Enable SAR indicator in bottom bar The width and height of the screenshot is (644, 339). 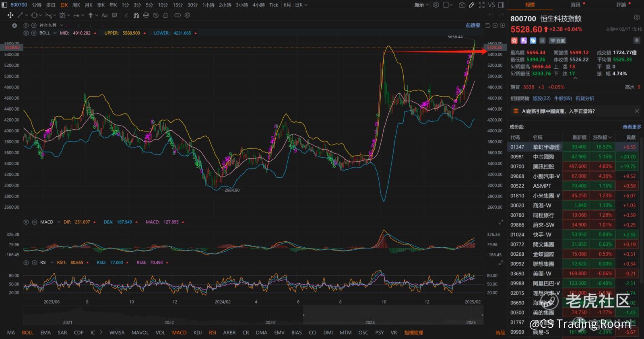click(62, 333)
